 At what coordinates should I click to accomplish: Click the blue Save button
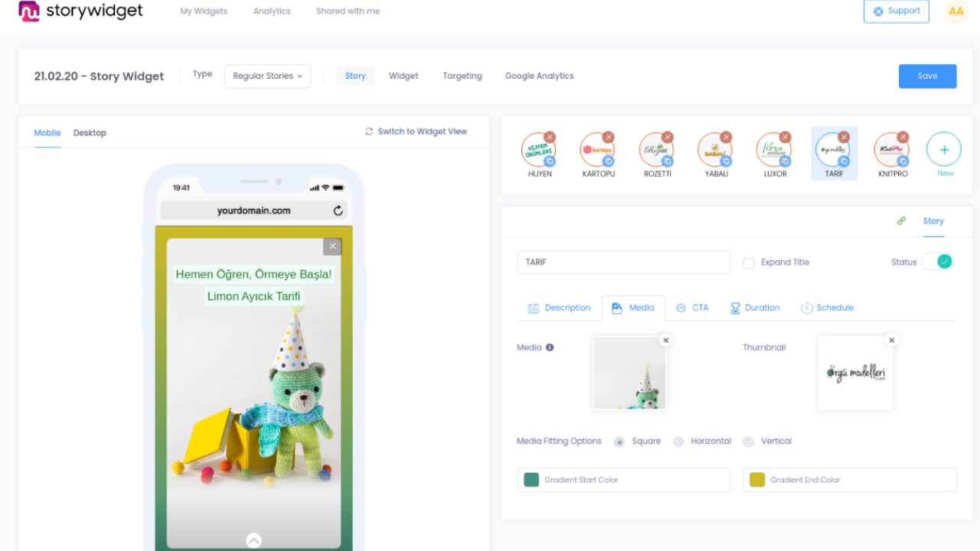pyautogui.click(x=927, y=77)
